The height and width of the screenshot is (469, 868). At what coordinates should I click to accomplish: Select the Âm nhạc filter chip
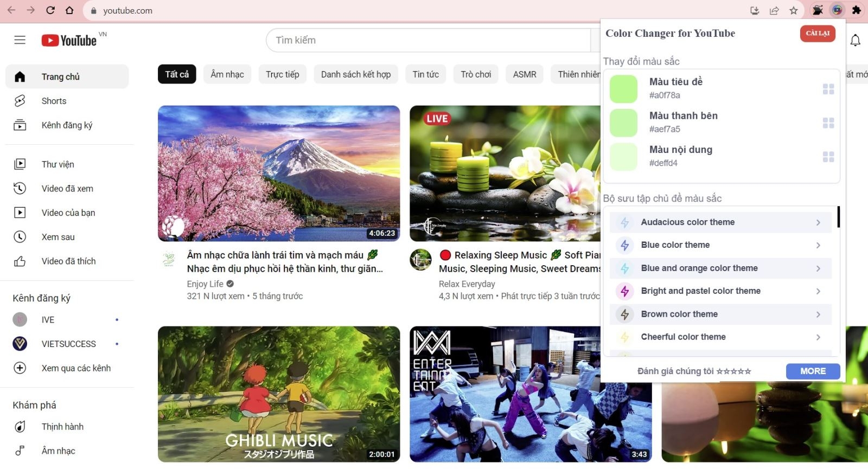(227, 74)
